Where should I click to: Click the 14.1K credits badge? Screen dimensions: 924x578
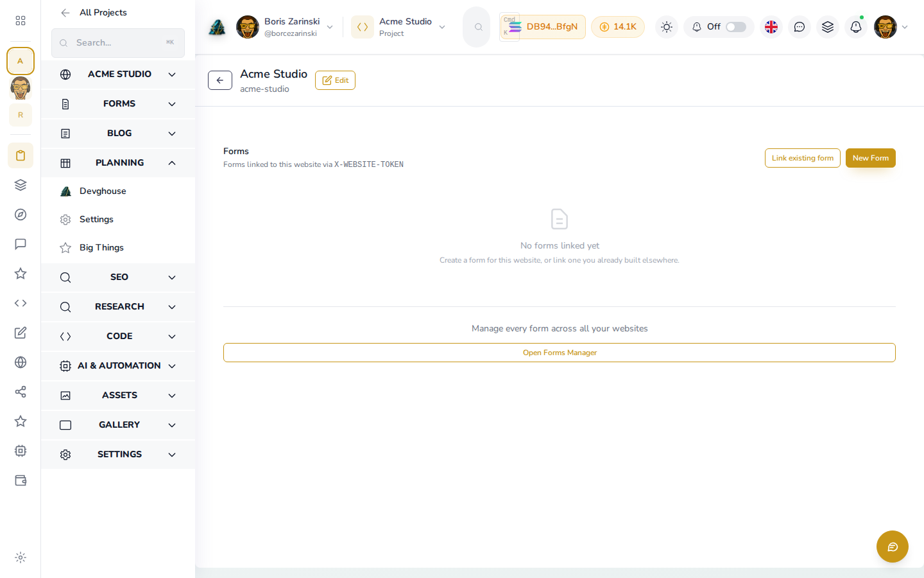point(618,27)
